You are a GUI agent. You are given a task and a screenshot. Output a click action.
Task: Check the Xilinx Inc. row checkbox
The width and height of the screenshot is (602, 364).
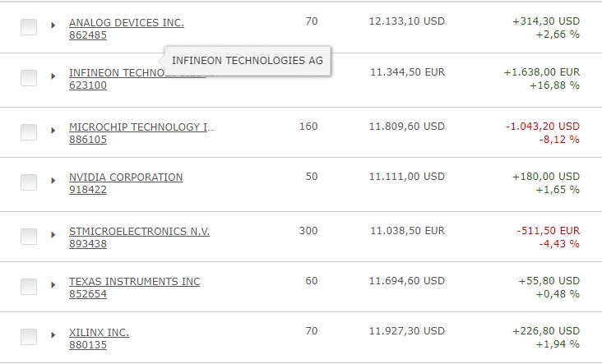coord(29,338)
